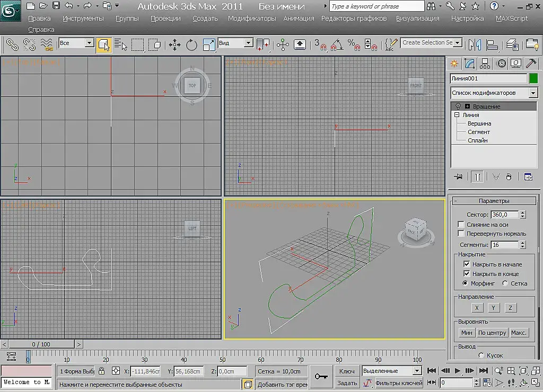Screen dimensions: 543x392
Task: Activate the Rotate tool in toolbar
Action: coord(191,45)
